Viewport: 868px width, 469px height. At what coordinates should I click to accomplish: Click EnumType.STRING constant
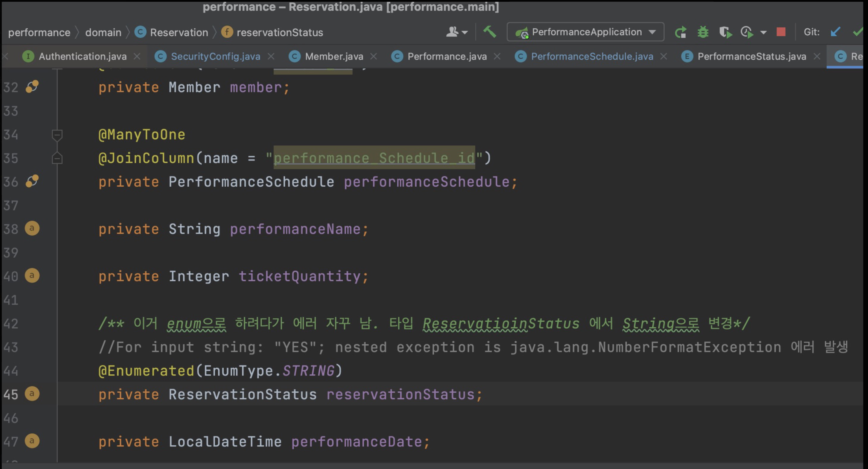269,371
